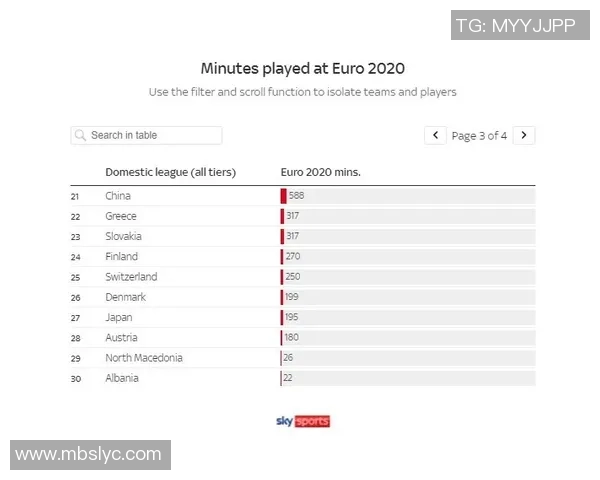
Task: Sort by Euro 2020 mins. column header
Action: tap(320, 172)
